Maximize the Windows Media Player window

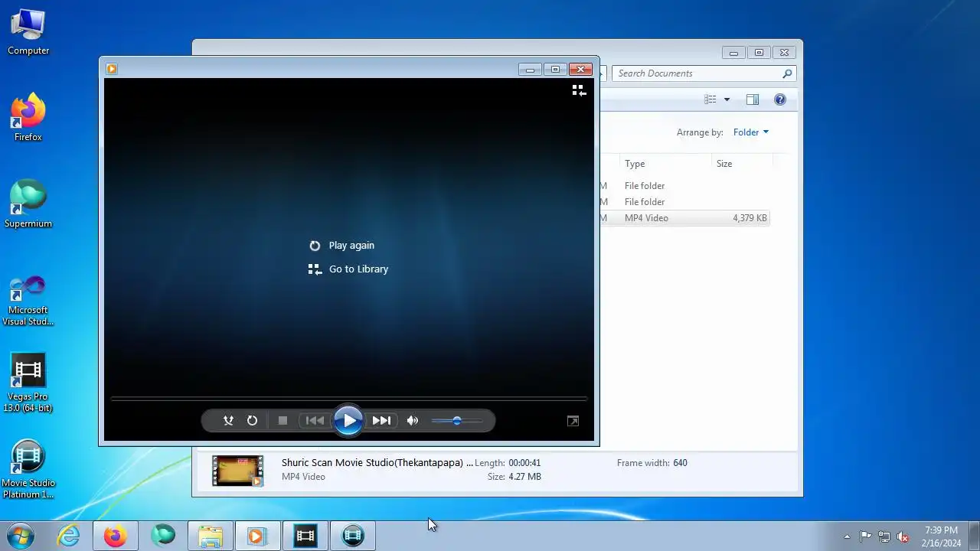[x=555, y=70]
